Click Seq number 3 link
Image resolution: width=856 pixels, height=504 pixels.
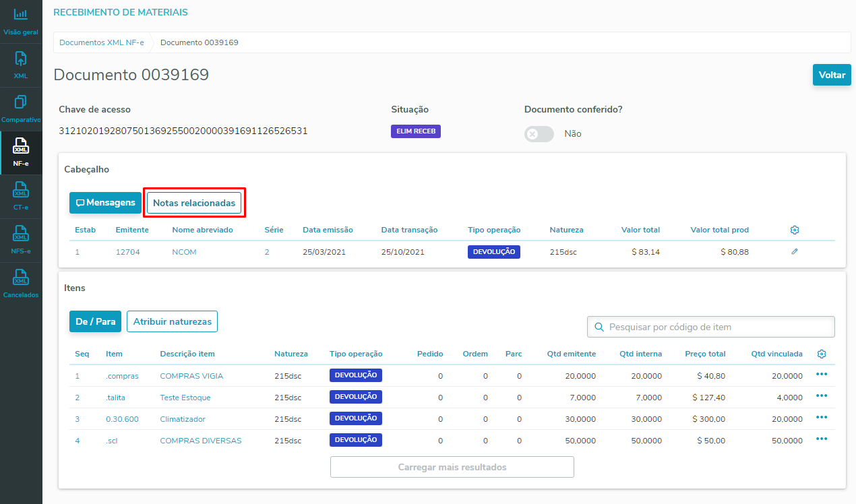[77, 419]
